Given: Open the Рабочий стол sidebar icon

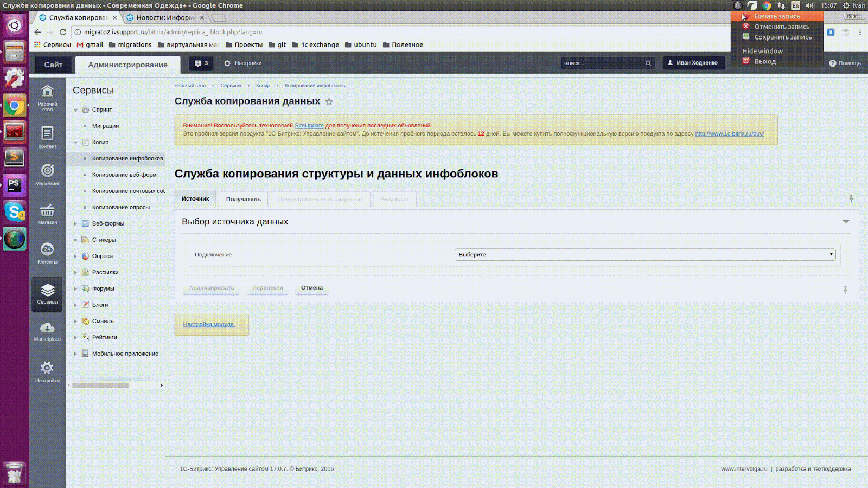Looking at the screenshot, I should [x=47, y=92].
